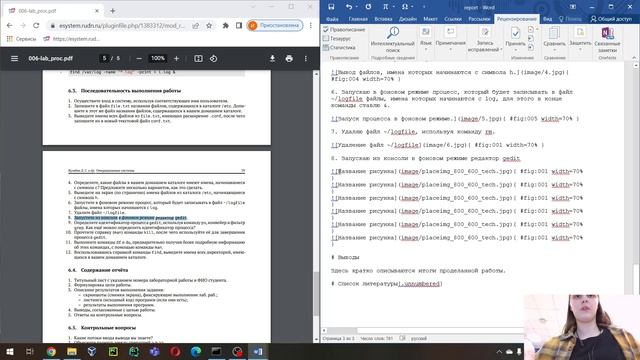Toggle Word ribbon display options icon
The width and height of the screenshot is (640, 360).
pyautogui.click(x=573, y=7)
